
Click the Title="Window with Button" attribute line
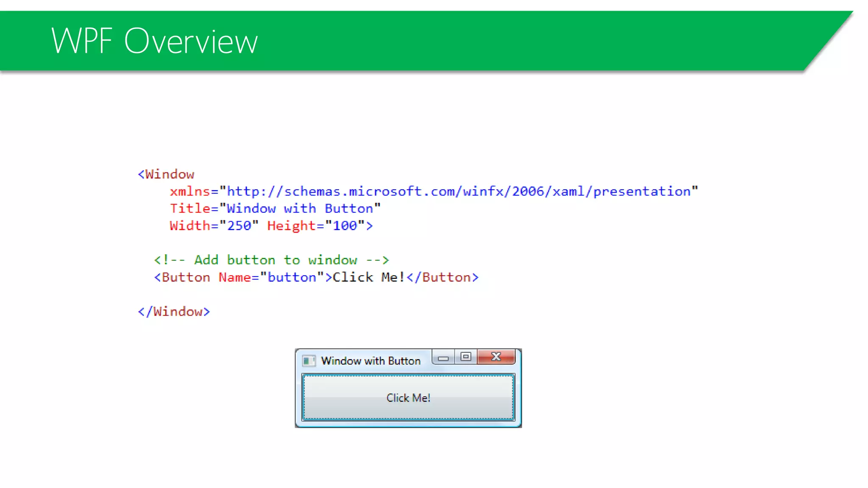pos(275,208)
